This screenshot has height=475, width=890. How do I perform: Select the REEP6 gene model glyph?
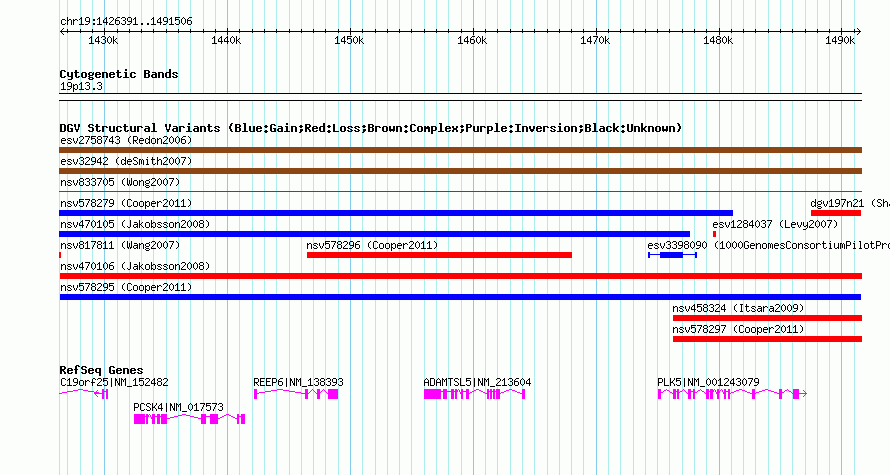click(x=296, y=394)
